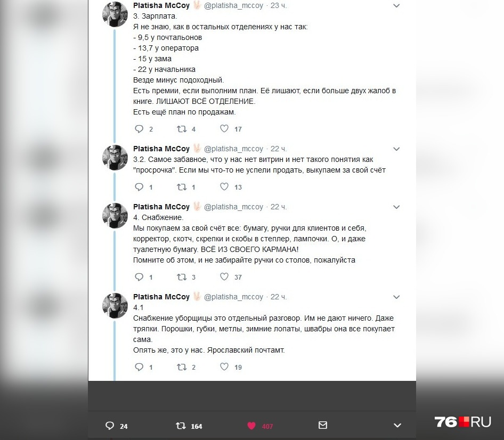This screenshot has height=440, width=504.
Task: Retweet the Зарплата tweet with 4 retweets
Action: point(182,129)
